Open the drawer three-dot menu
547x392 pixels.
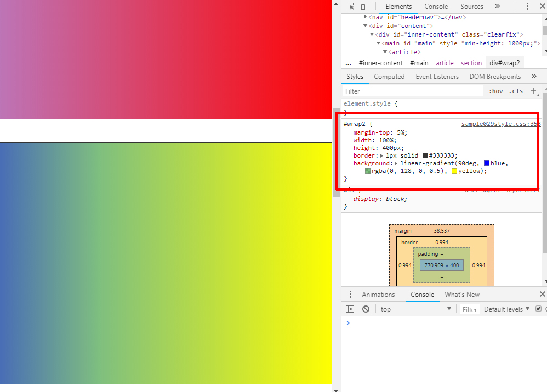[350, 295]
